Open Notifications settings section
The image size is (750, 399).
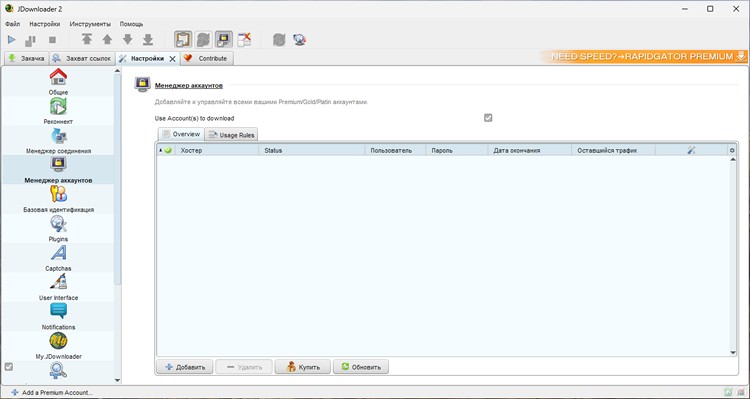58,316
